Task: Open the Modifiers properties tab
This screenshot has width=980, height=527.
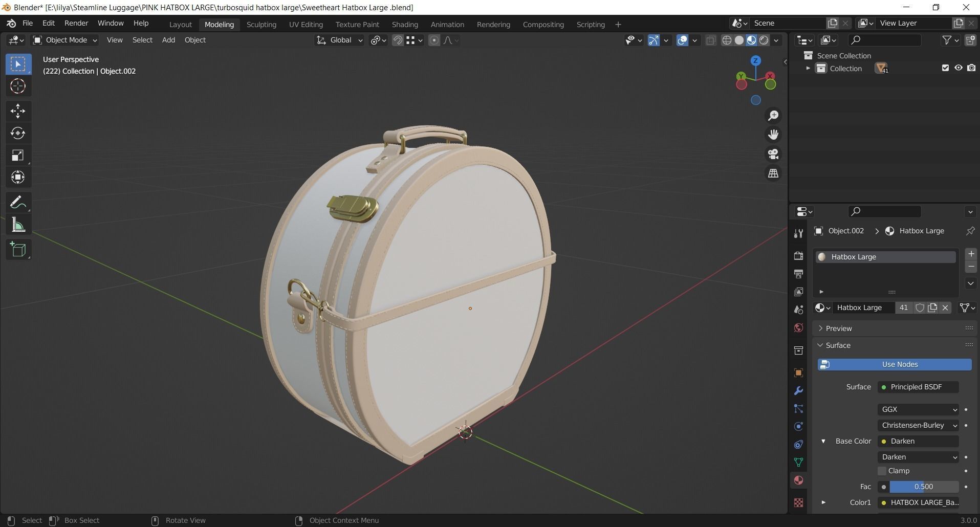Action: pyautogui.click(x=798, y=391)
